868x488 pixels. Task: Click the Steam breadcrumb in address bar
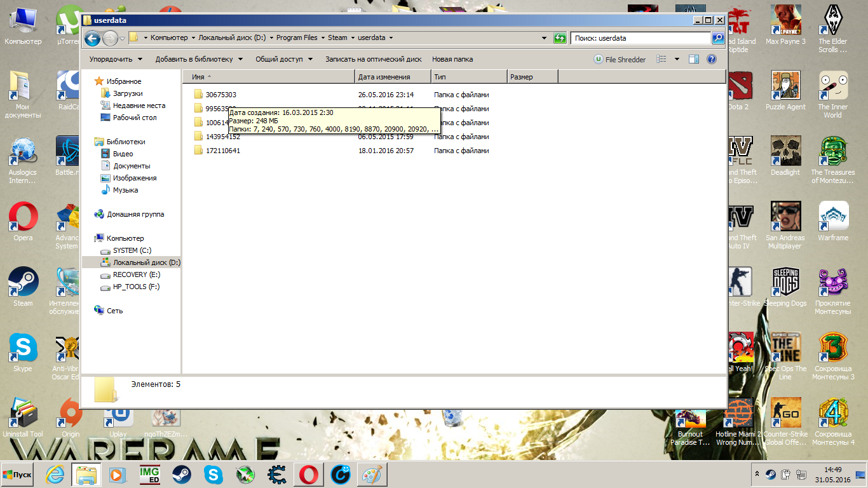pyautogui.click(x=337, y=38)
